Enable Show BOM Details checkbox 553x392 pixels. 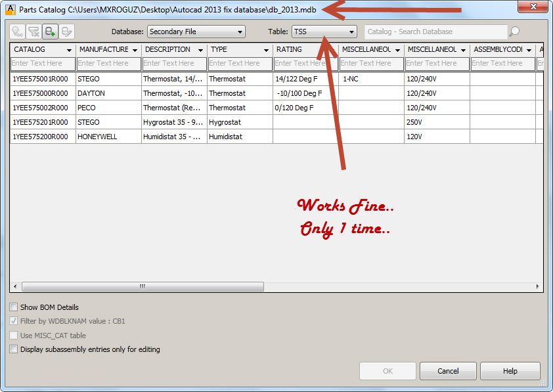click(13, 307)
